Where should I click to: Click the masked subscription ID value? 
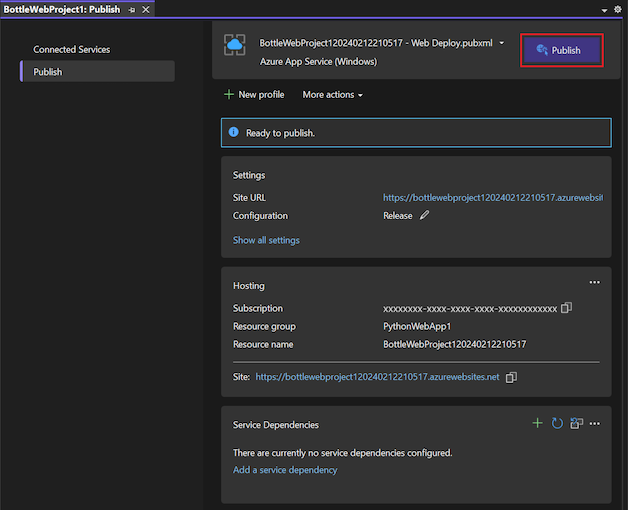coord(470,308)
